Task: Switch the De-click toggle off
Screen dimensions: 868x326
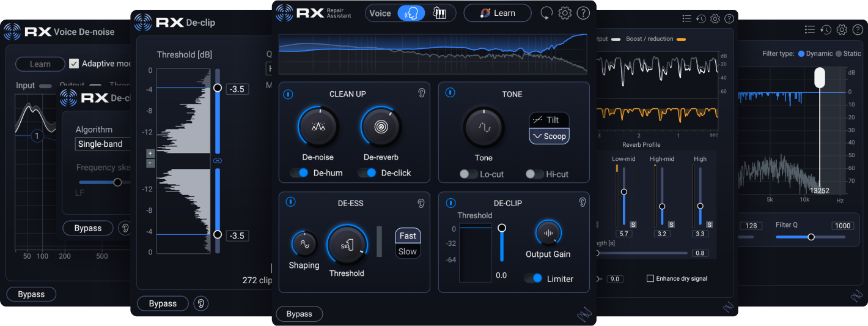Action: pos(367,173)
